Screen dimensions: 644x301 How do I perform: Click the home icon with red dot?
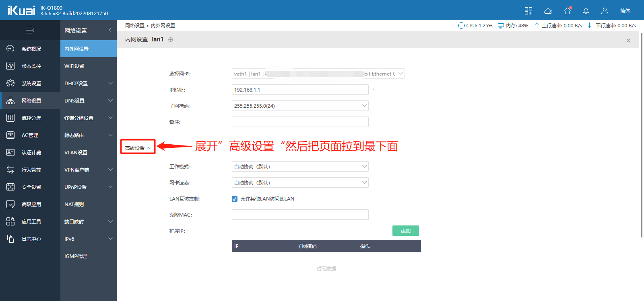pos(568,11)
